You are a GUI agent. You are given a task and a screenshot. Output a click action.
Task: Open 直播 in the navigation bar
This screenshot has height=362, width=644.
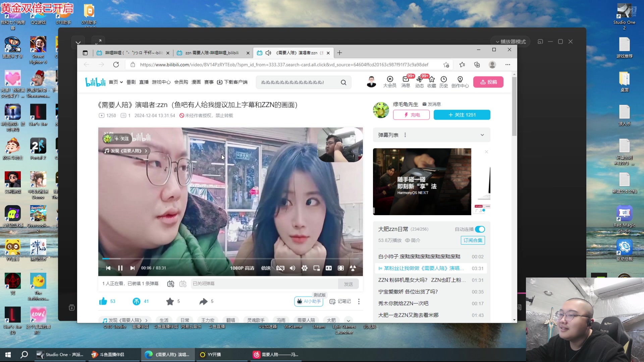pyautogui.click(x=144, y=82)
